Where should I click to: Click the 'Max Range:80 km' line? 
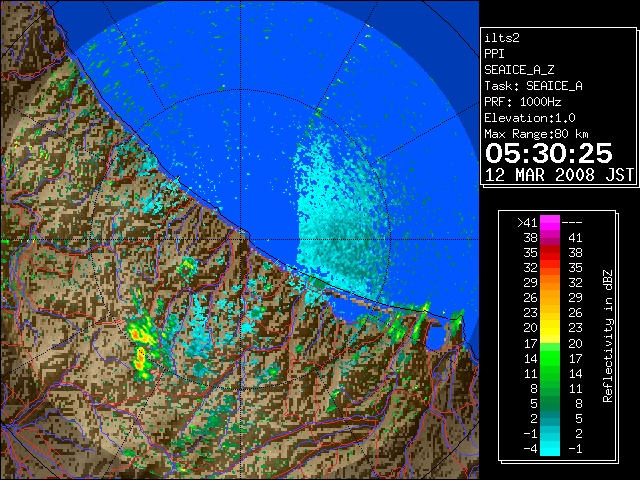(536, 134)
